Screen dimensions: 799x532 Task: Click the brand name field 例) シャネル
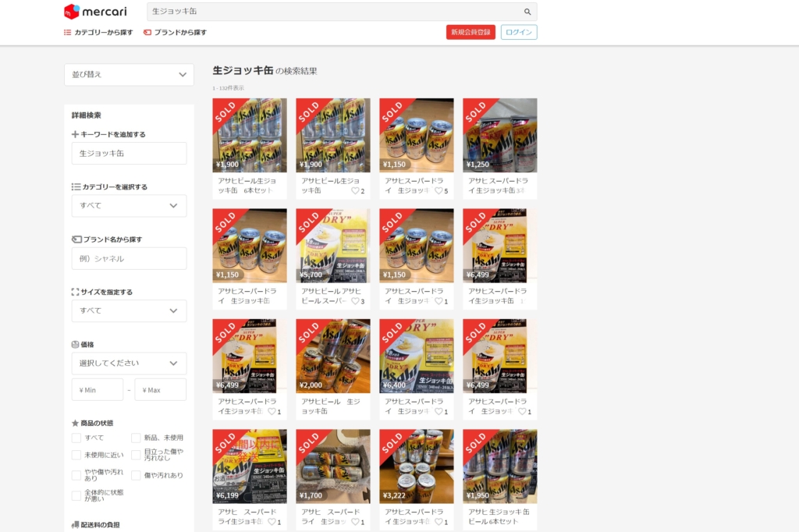pyautogui.click(x=129, y=258)
